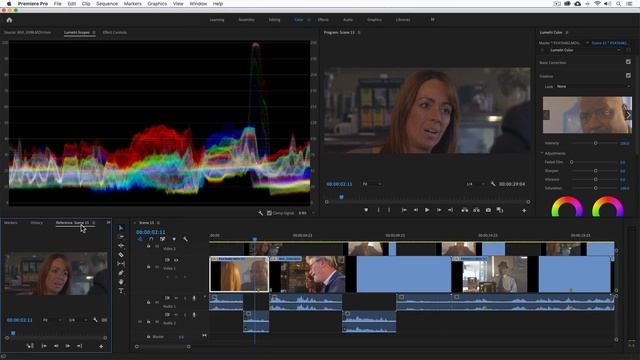
Task: Select the Hand tool
Action: [121, 282]
